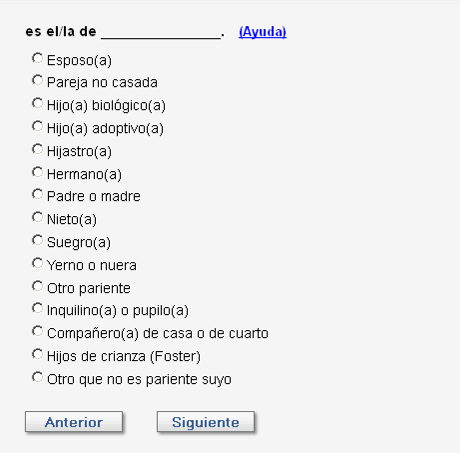
Task: Select Otro que no es pariente suyo
Action: [x=37, y=377]
